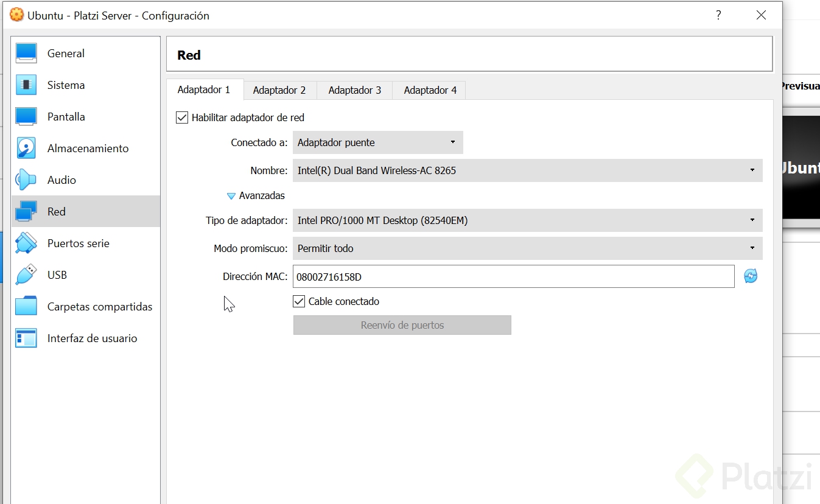Open the Nombre adapter dropdown
The width and height of the screenshot is (820, 504).
528,170
